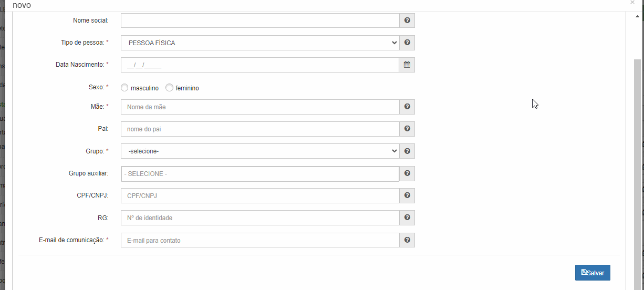Click the help icon beside Nome social
This screenshot has height=290, width=644.
coord(407,21)
